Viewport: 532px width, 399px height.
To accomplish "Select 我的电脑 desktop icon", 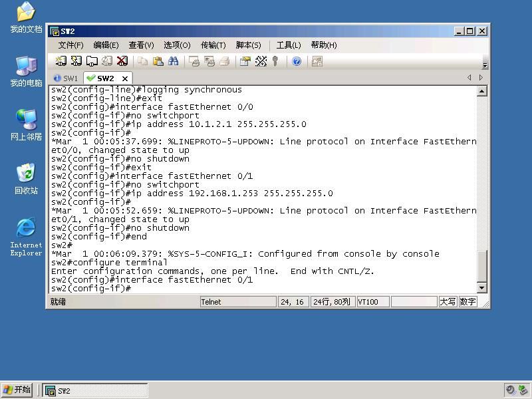I will click(x=26, y=72).
